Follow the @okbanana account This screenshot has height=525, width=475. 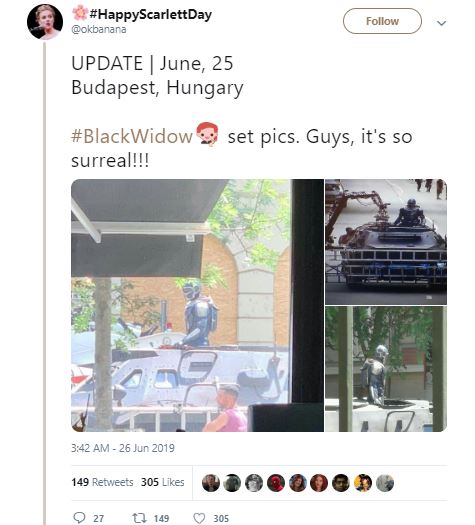382,21
